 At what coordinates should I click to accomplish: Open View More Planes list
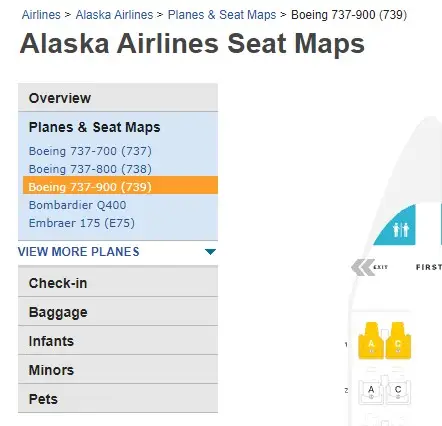tap(79, 252)
